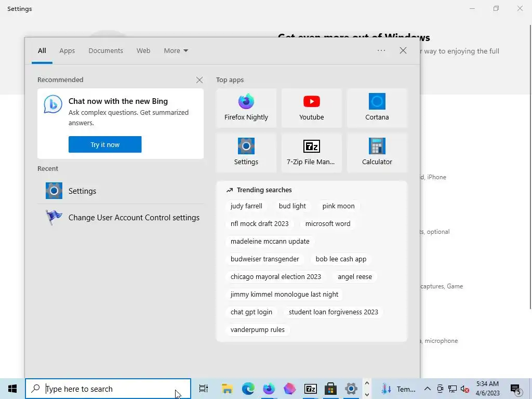Search trending bob lee cash app
This screenshot has height=399, width=532.
341,259
